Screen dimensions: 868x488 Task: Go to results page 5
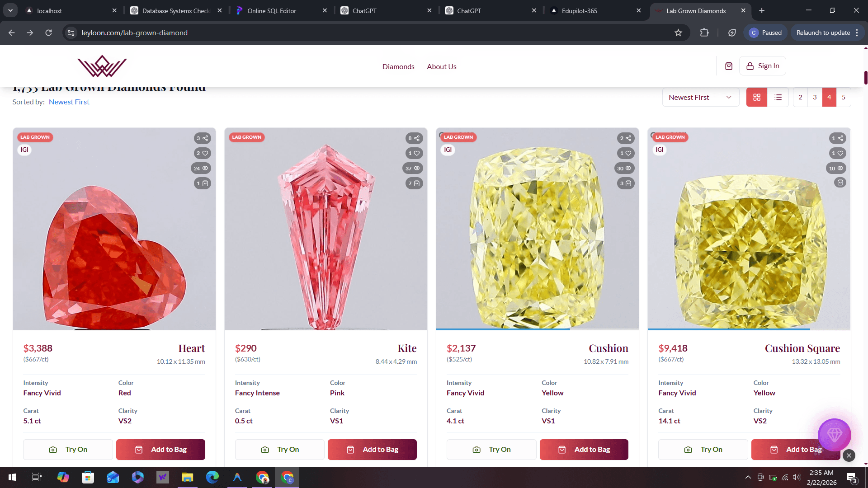844,97
